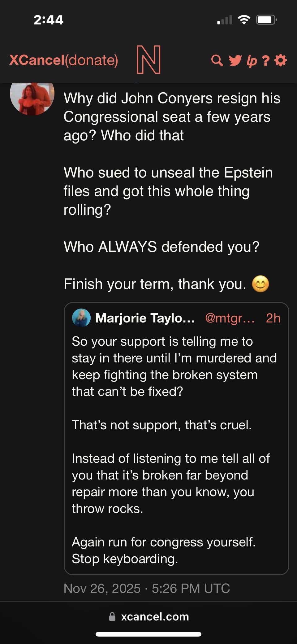Open the question mark about icon

click(x=265, y=61)
